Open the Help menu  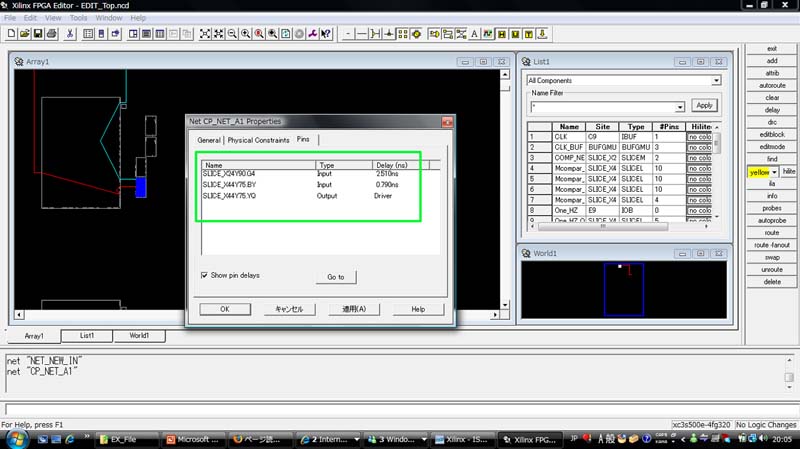[x=138, y=18]
